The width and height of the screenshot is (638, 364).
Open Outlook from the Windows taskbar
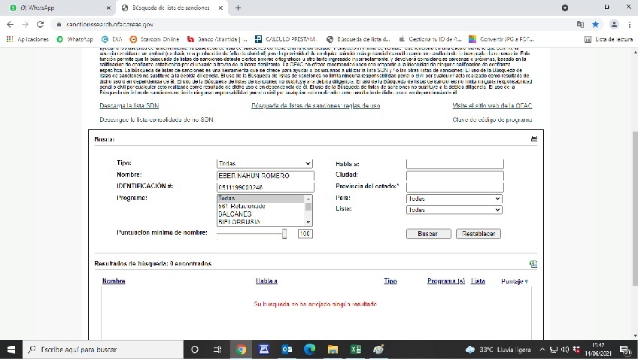pyautogui.click(x=287, y=350)
